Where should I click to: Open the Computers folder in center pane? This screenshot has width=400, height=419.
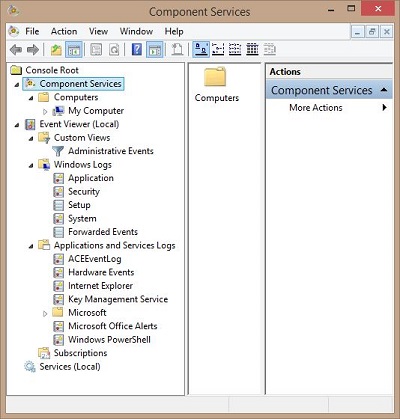coord(216,84)
